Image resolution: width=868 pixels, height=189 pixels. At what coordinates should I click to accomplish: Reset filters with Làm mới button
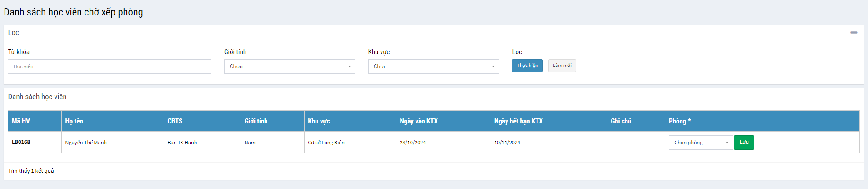point(562,66)
